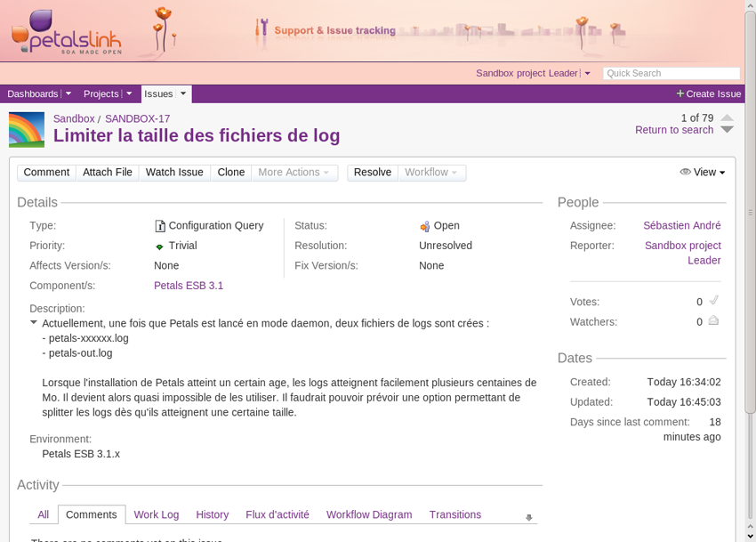
Task: Click the Sandbox project rainbow avatar
Action: pos(27,129)
